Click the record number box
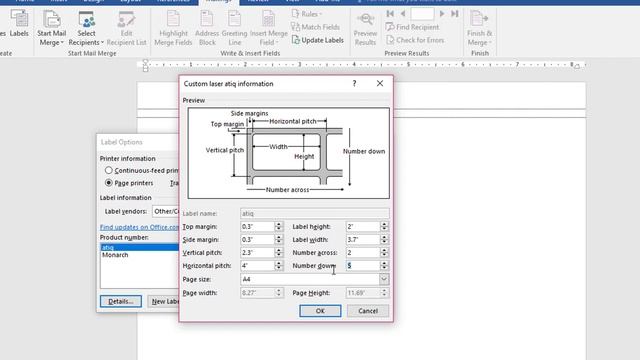The width and height of the screenshot is (640, 360). pos(422,14)
